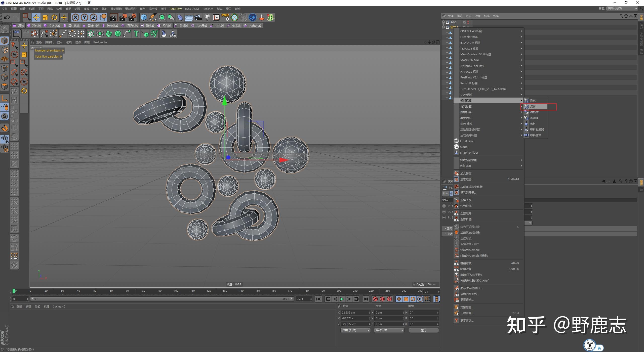Toggle the Y axis lock
The width and height of the screenshot is (644, 352).
(85, 17)
